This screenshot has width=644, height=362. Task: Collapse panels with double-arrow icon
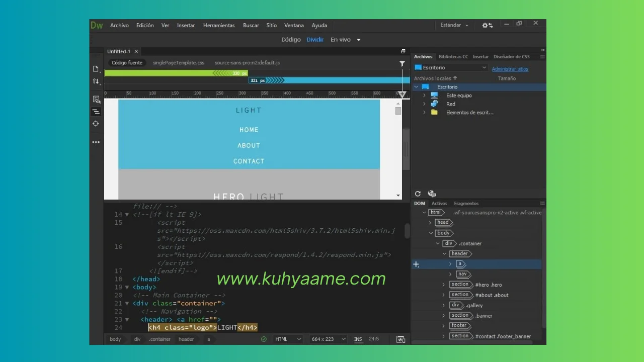[x=543, y=50]
